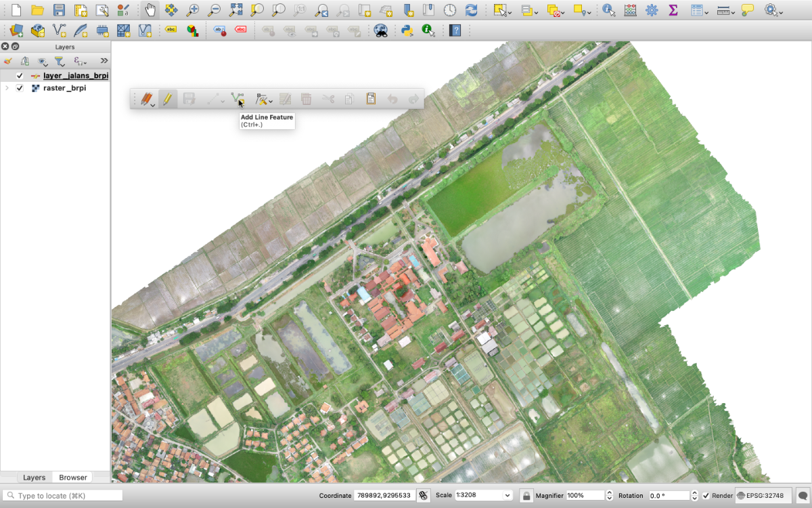The width and height of the screenshot is (812, 508).
Task: Create new SpatiaLite layer feather icon
Action: tap(81, 30)
